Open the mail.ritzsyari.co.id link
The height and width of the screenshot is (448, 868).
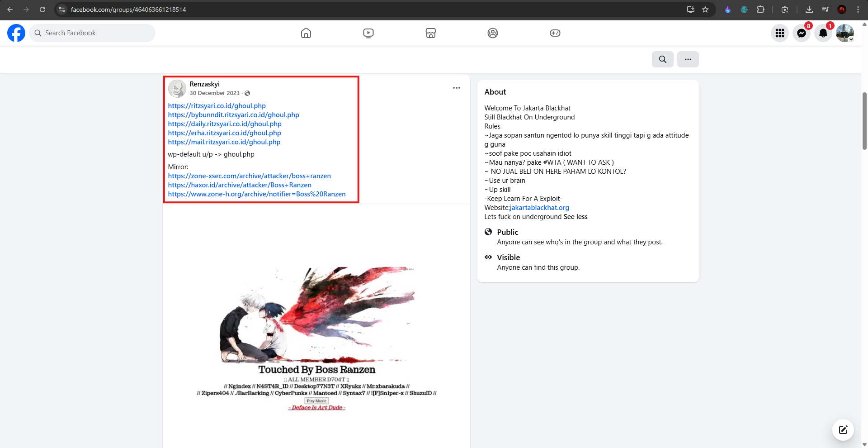224,142
